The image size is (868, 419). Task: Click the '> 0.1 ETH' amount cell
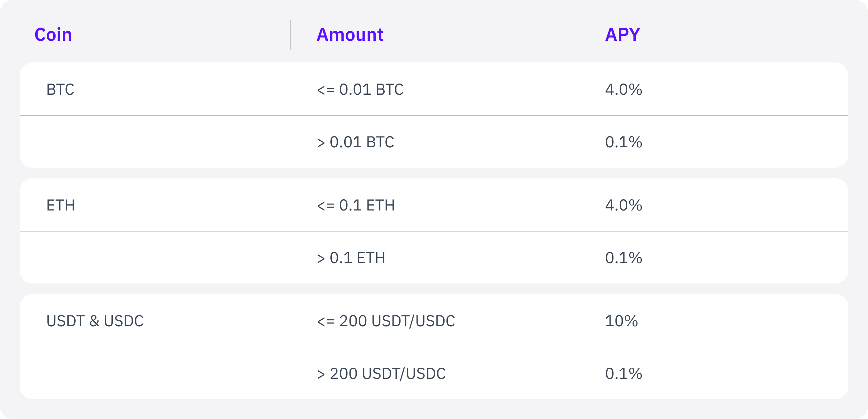351,258
